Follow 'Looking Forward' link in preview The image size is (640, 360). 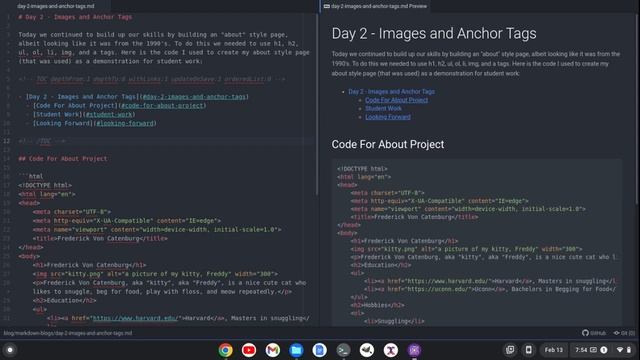coord(388,117)
